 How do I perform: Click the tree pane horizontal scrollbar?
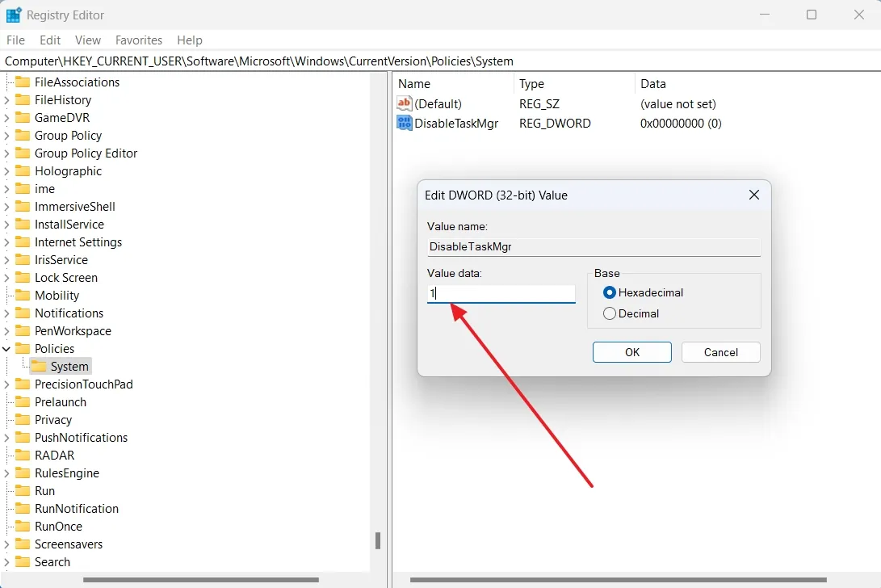[x=200, y=580]
